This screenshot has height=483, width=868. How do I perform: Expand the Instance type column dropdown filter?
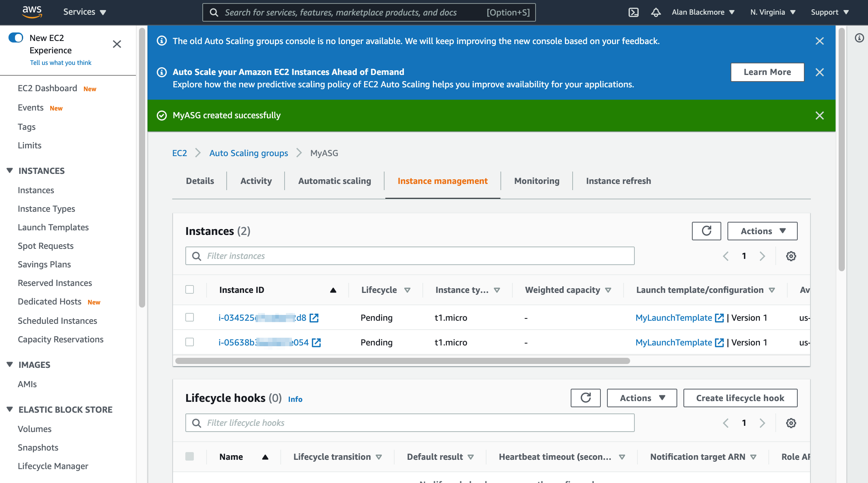[501, 290]
